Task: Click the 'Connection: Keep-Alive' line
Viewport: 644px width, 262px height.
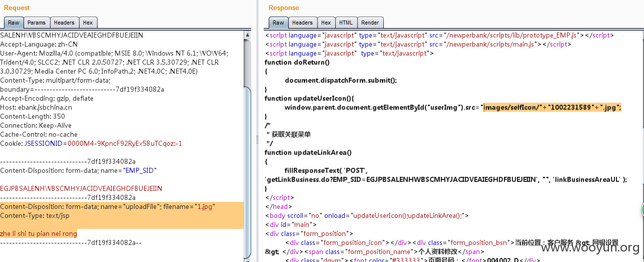Action: pos(36,125)
